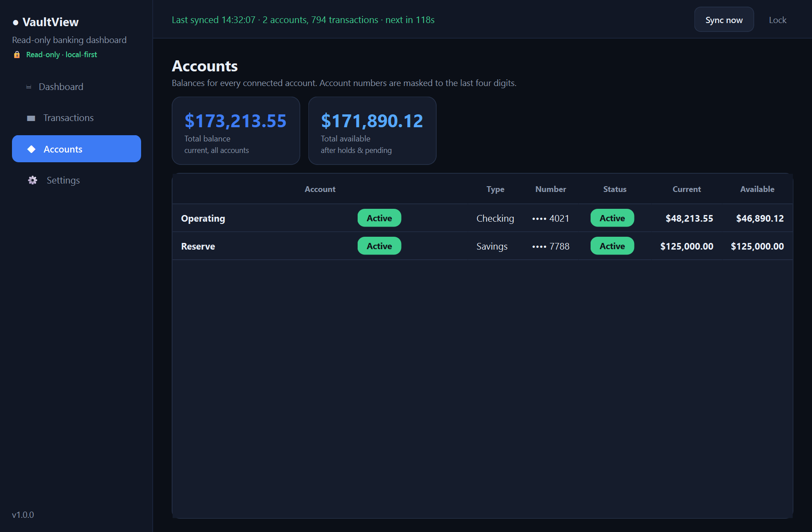Image resolution: width=812 pixels, height=532 pixels.
Task: Click the Status Active badge in Operating row
Action: [x=612, y=218]
